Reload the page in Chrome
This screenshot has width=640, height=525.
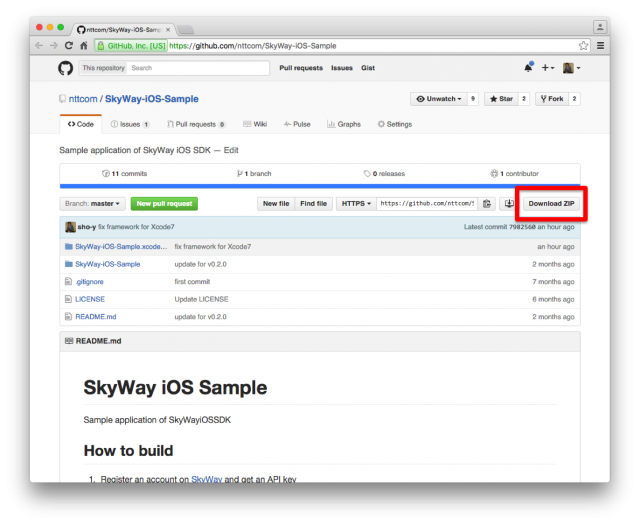[x=69, y=45]
